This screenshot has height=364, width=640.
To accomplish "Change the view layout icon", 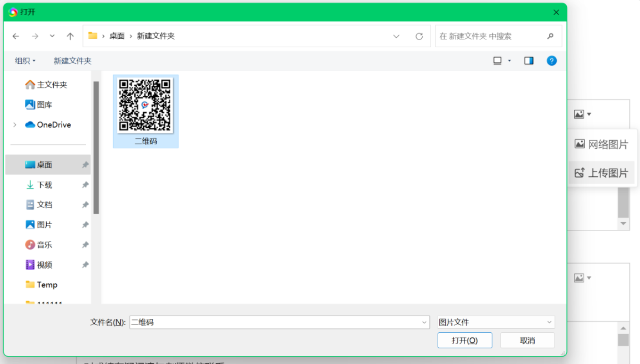I will click(x=497, y=61).
